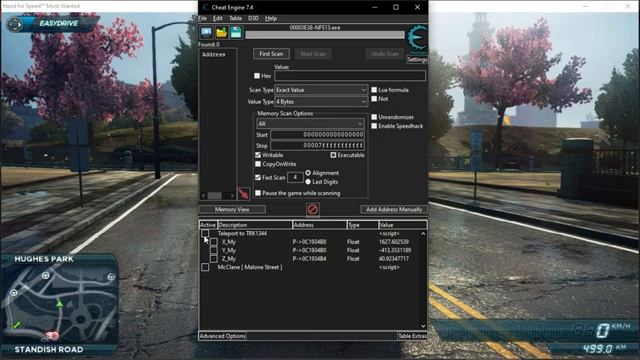This screenshot has width=640, height=360.
Task: Open the Value Type dropdown
Action: (321, 102)
